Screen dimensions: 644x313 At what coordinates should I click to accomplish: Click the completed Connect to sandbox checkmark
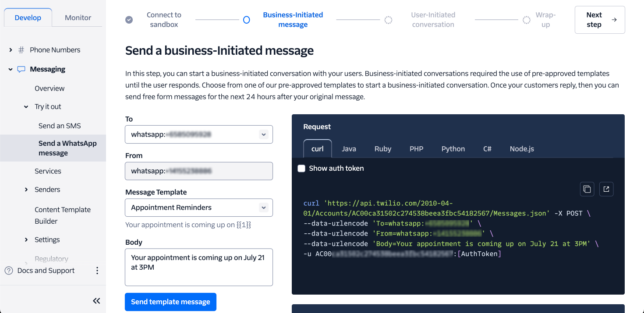(x=129, y=20)
